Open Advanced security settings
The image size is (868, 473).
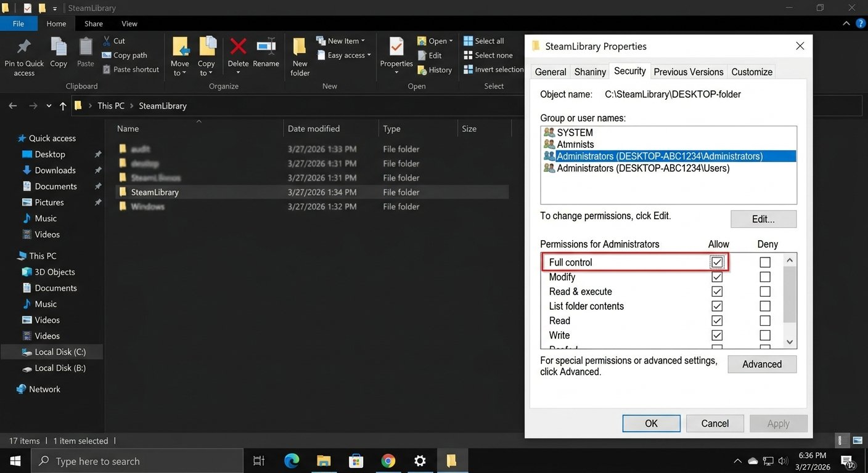coord(762,364)
